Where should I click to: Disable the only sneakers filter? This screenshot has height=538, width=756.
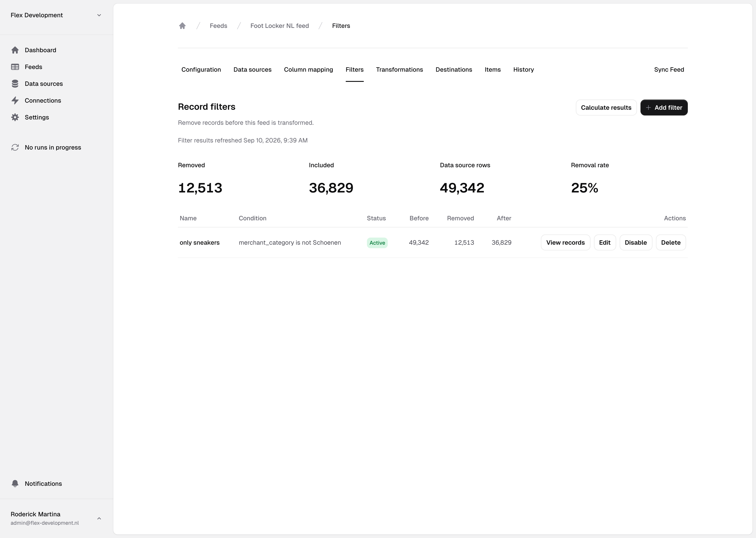[x=636, y=242]
